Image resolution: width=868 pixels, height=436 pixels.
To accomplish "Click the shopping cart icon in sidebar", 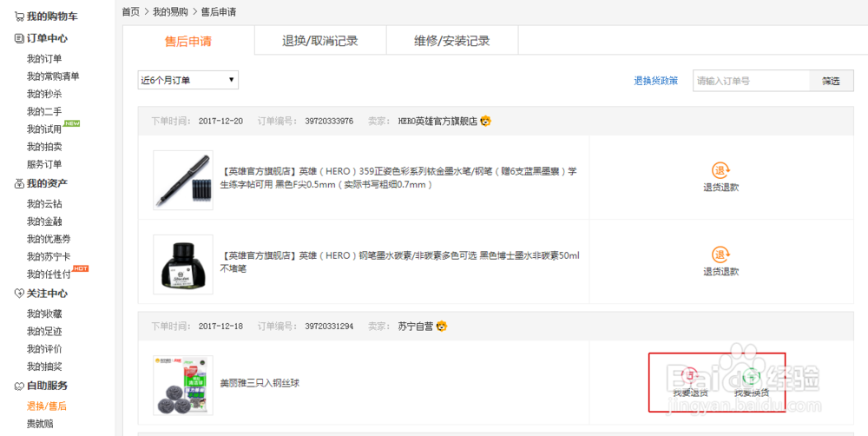I will 19,17.
